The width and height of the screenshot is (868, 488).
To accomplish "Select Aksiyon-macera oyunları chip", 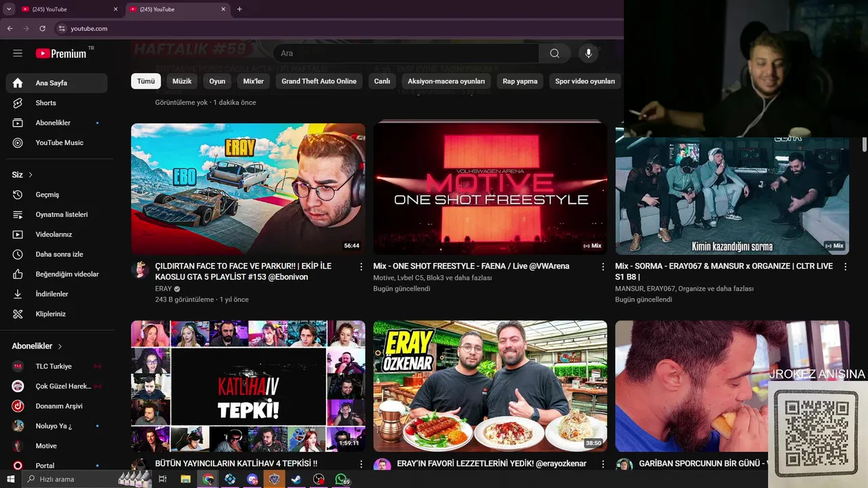I will click(446, 81).
